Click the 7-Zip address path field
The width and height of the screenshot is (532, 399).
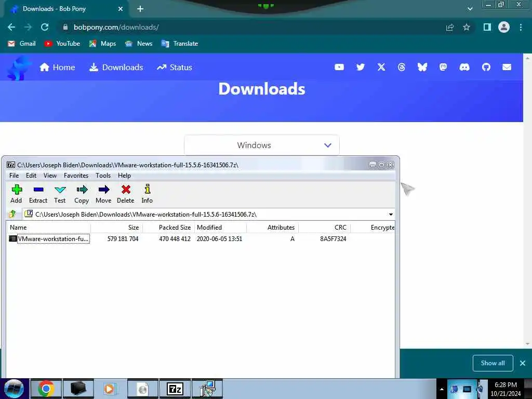209,215
